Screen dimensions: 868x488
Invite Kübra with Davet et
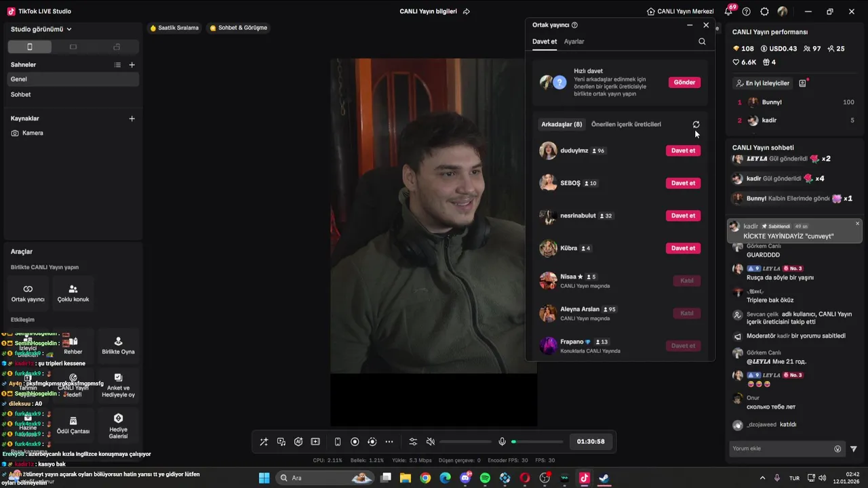[683, 248]
